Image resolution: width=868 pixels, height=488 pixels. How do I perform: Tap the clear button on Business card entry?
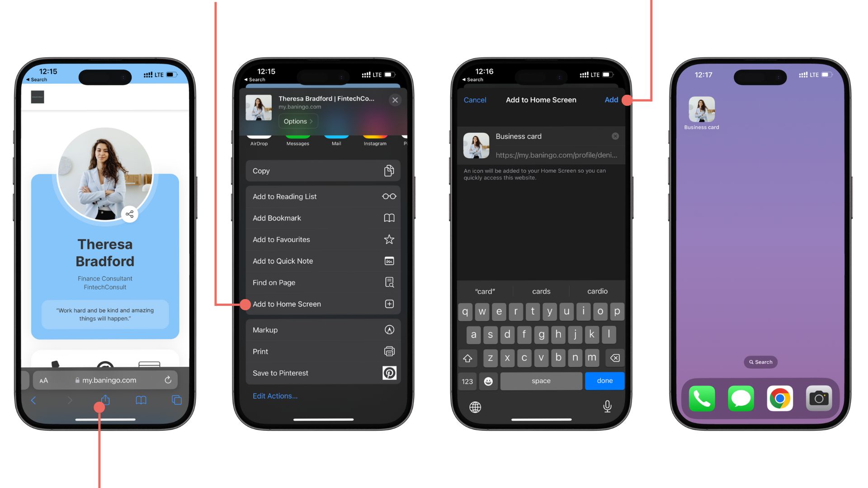click(x=616, y=136)
